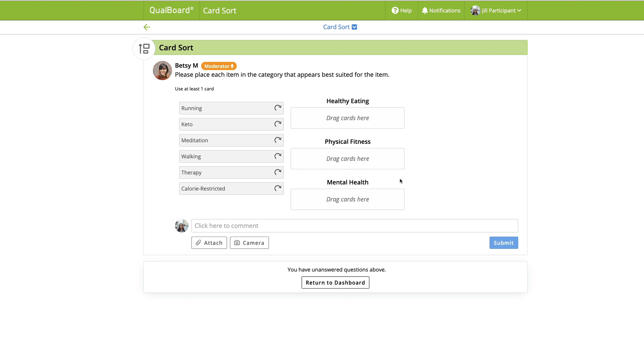This screenshot has width=644, height=362.
Task: Select the Meditation card
Action: pos(231,140)
